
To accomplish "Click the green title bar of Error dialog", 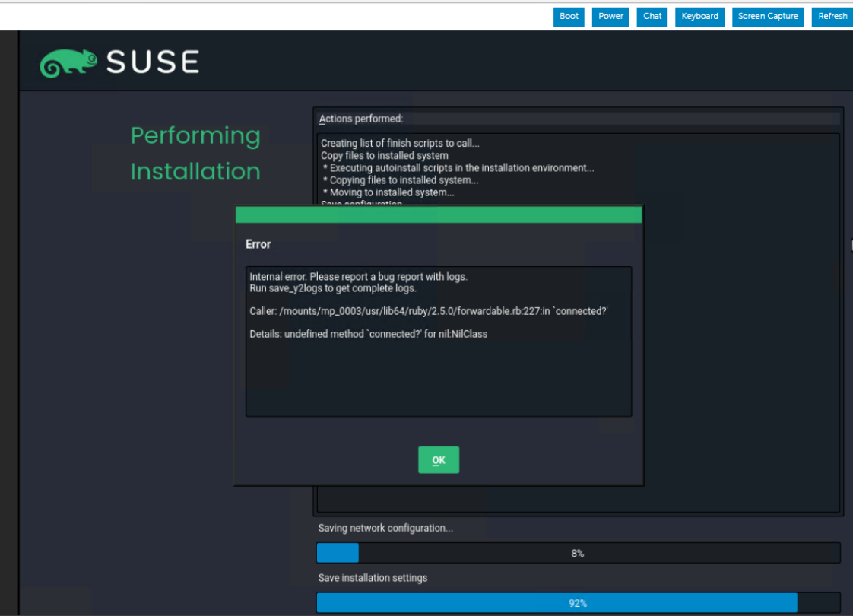I will tap(439, 214).
